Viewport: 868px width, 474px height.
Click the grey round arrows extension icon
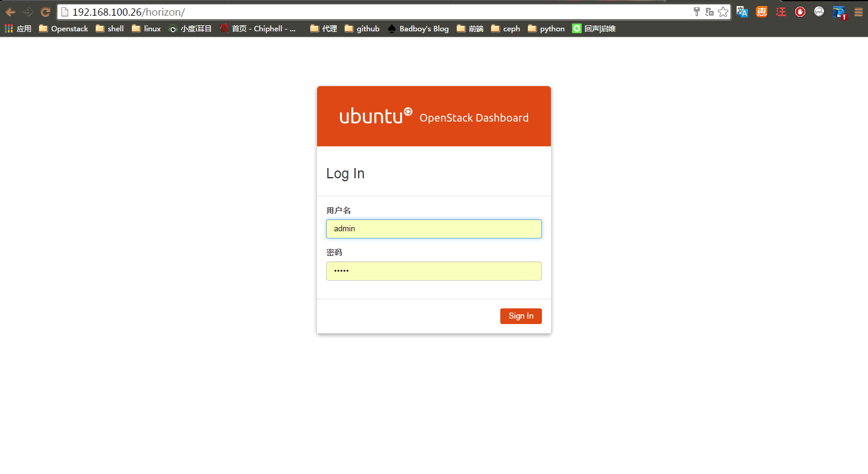pyautogui.click(x=819, y=11)
